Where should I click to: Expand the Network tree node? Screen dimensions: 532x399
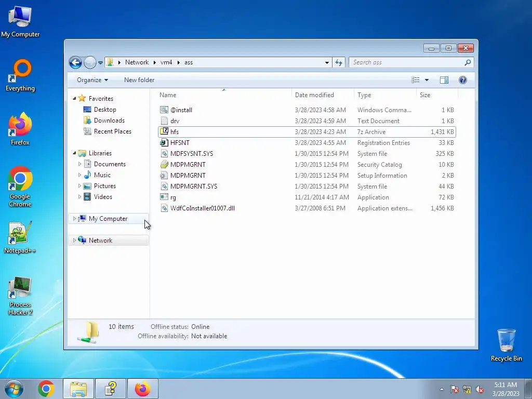(74, 241)
